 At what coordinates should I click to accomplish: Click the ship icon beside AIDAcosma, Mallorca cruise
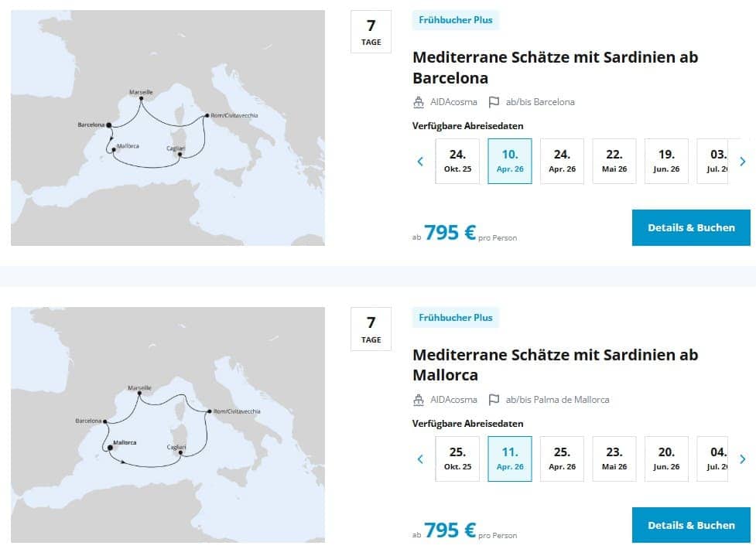(419, 400)
